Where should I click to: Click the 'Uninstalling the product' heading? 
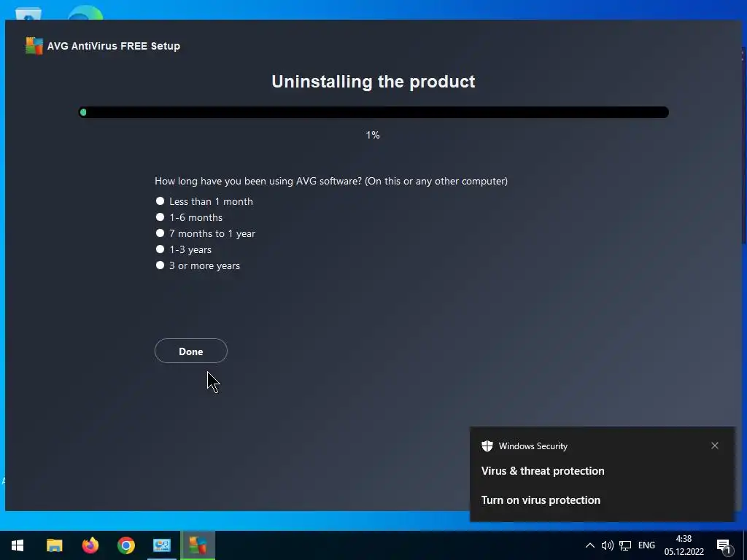pos(373,82)
